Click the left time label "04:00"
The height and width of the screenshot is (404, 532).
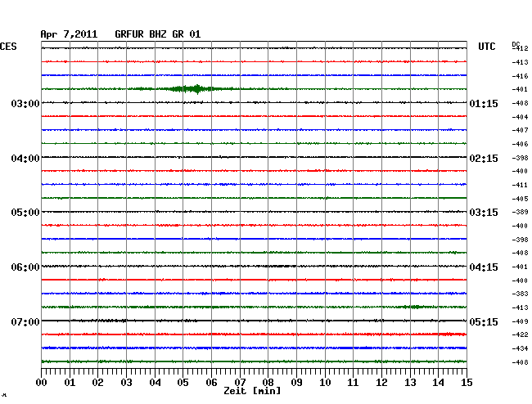[25, 159]
